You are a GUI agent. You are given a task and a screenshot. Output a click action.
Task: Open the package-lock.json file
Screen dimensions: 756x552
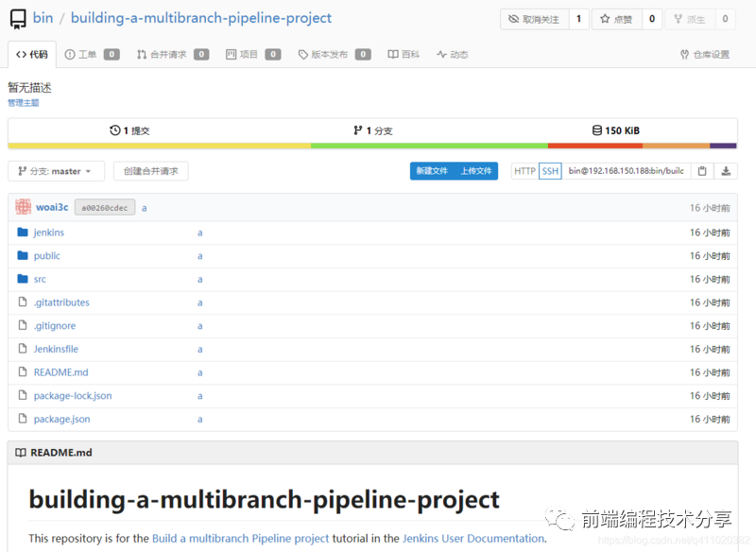click(x=73, y=396)
